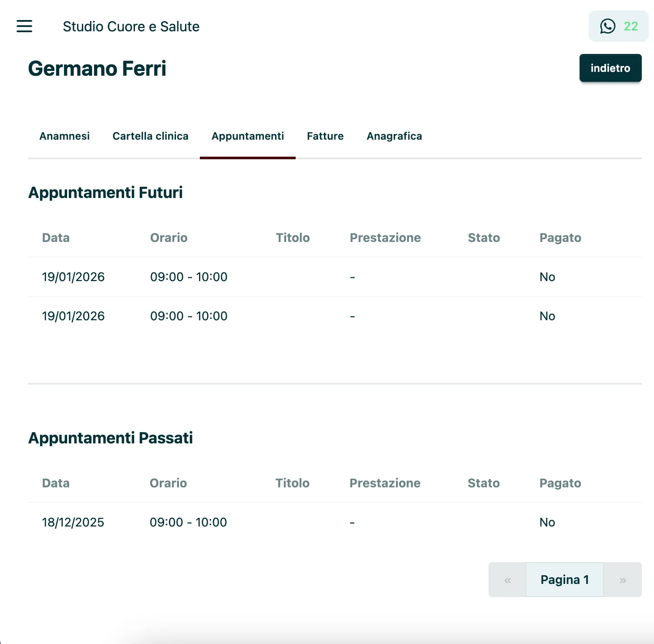Open past appointment dated 18/12/2025
654x644 pixels.
pyautogui.click(x=73, y=522)
